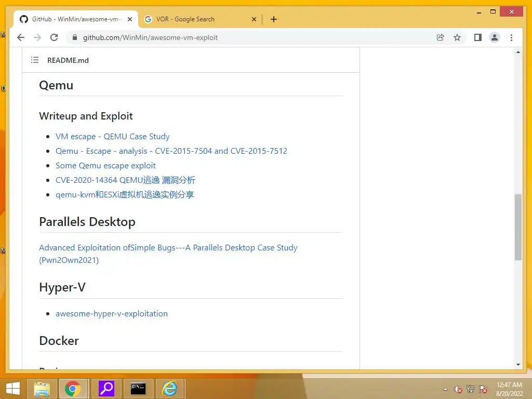Open the Chrome three-dot menu

tap(511, 37)
